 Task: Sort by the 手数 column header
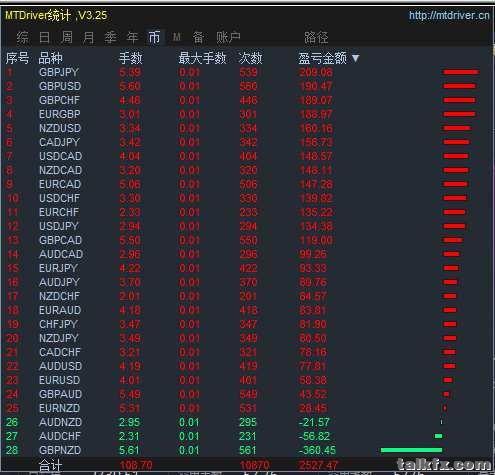click(x=131, y=58)
